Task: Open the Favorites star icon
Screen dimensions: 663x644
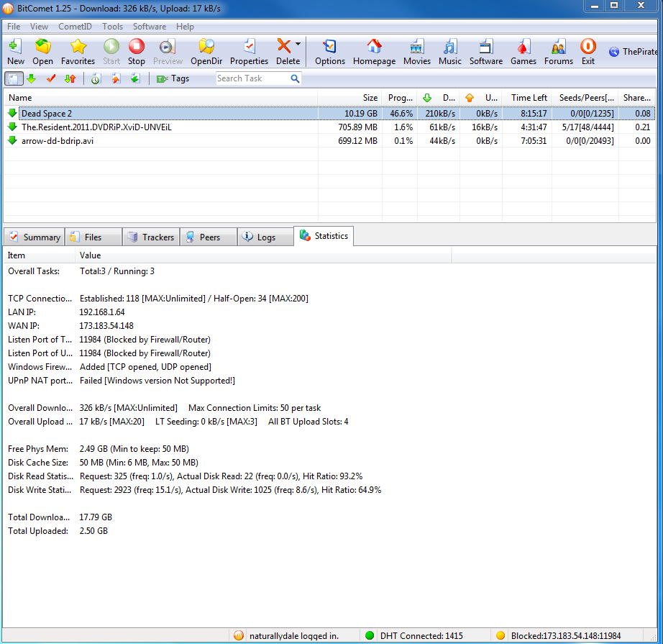Action: [x=78, y=47]
